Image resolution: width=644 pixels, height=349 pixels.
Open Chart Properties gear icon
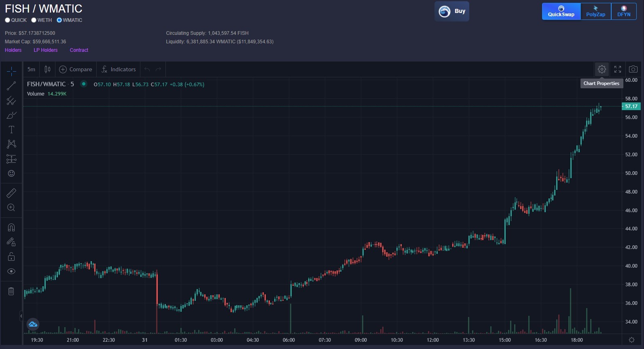[x=602, y=69]
